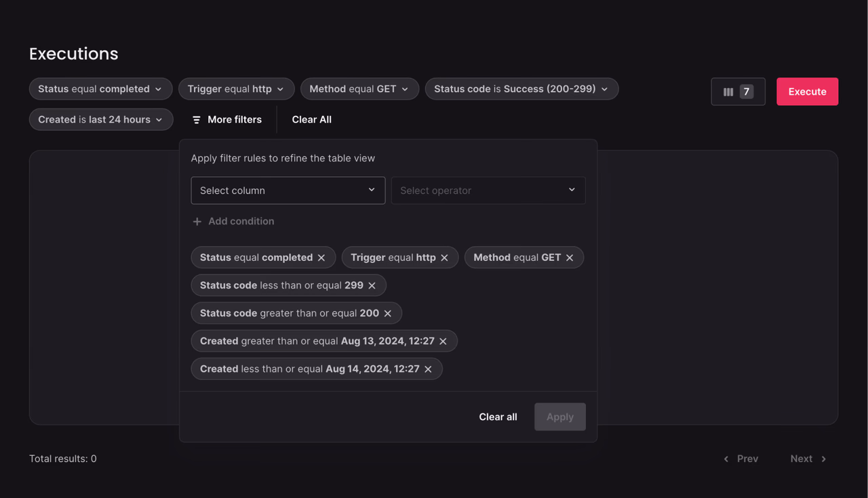Delete Status code greater than or equal 200

(x=388, y=313)
